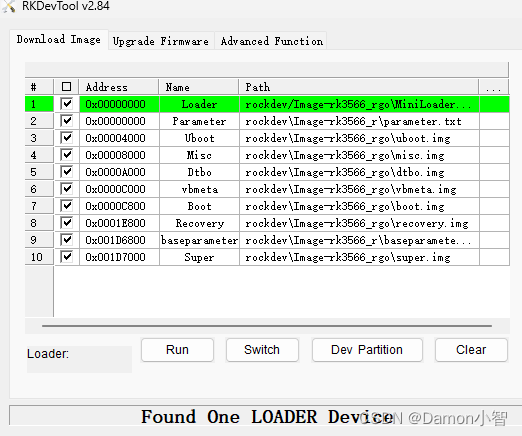Click the Switch button
This screenshot has width=522, height=436.
[262, 350]
